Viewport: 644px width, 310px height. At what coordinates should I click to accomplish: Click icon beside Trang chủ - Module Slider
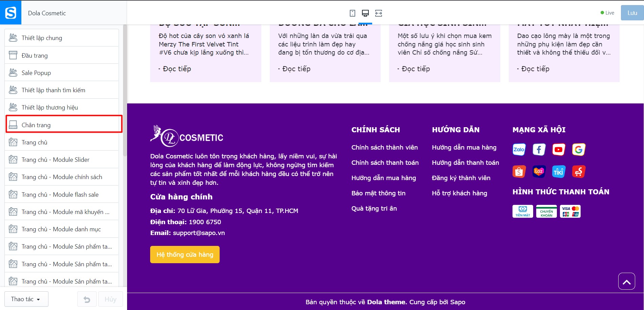pos(13,159)
